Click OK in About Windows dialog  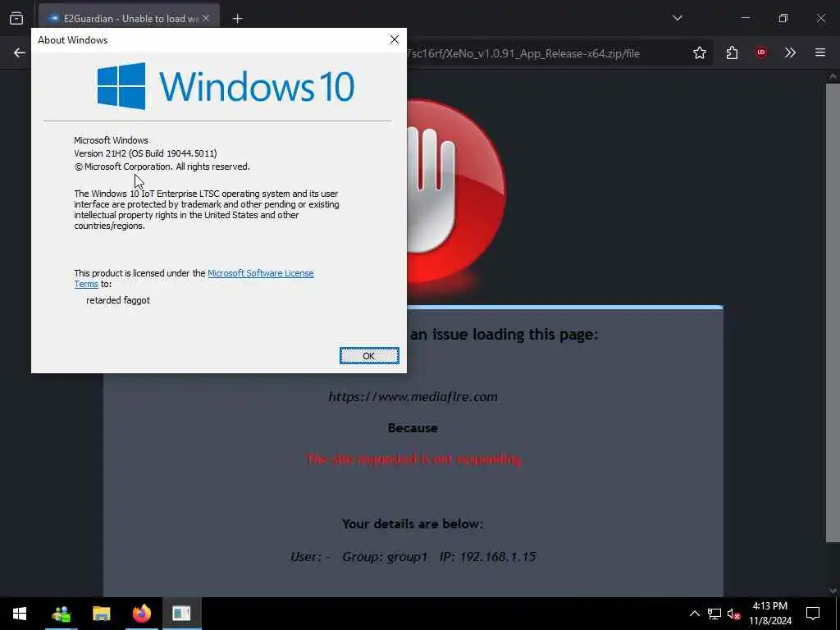click(x=369, y=356)
